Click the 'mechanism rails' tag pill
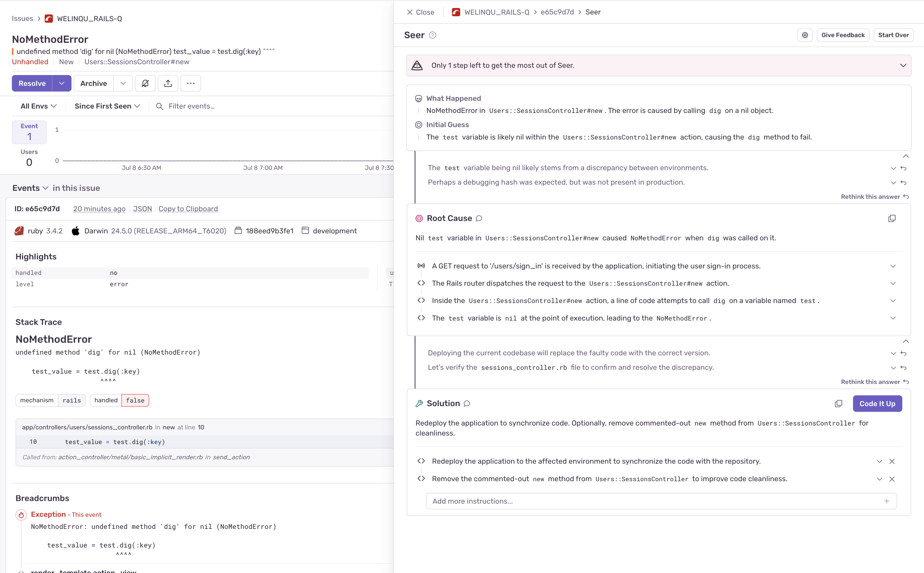 click(x=50, y=400)
